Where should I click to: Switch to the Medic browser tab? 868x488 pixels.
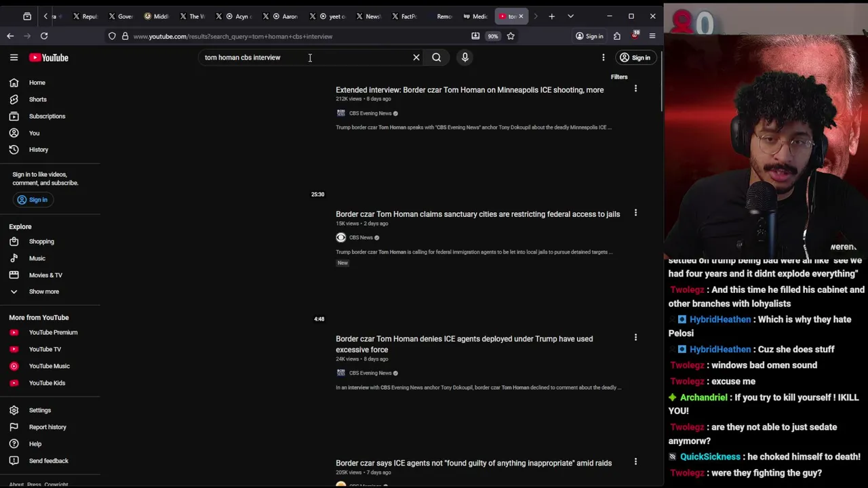pyautogui.click(x=475, y=16)
